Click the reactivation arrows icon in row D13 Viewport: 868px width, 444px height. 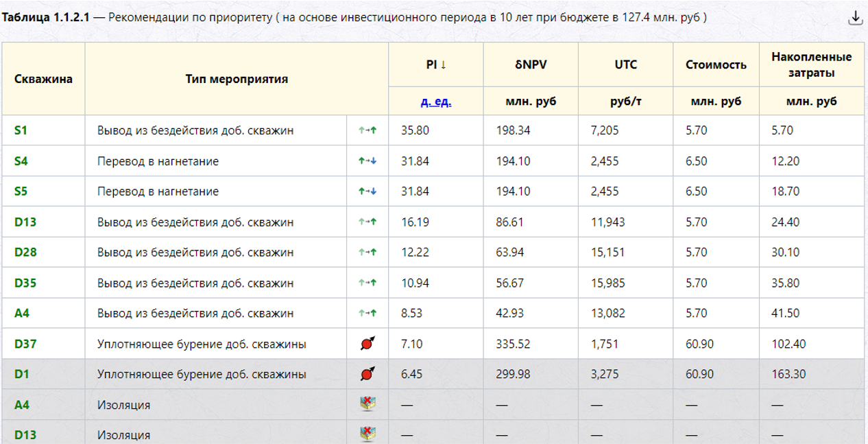point(367,222)
